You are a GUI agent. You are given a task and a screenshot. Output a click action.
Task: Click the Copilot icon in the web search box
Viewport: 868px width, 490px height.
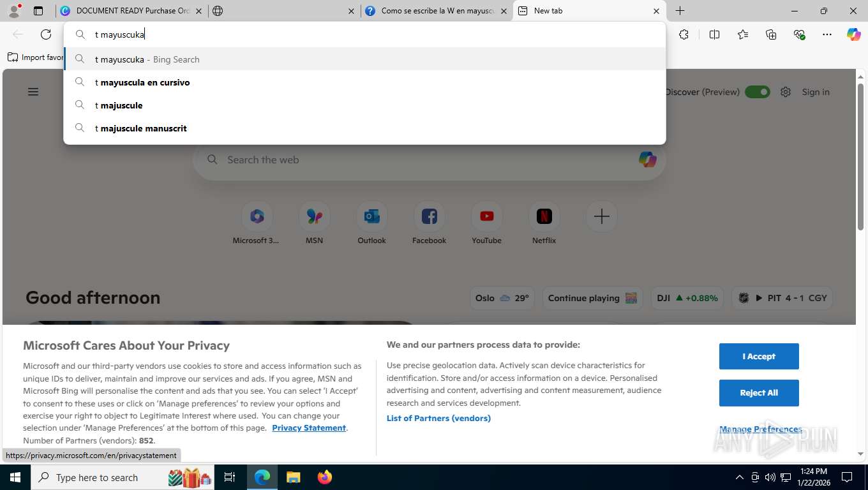point(647,160)
